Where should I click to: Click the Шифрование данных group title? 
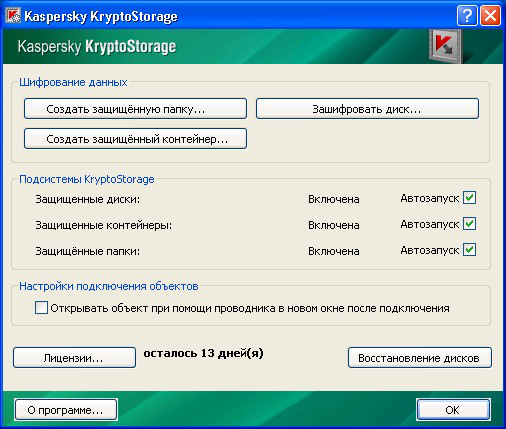coord(73,82)
